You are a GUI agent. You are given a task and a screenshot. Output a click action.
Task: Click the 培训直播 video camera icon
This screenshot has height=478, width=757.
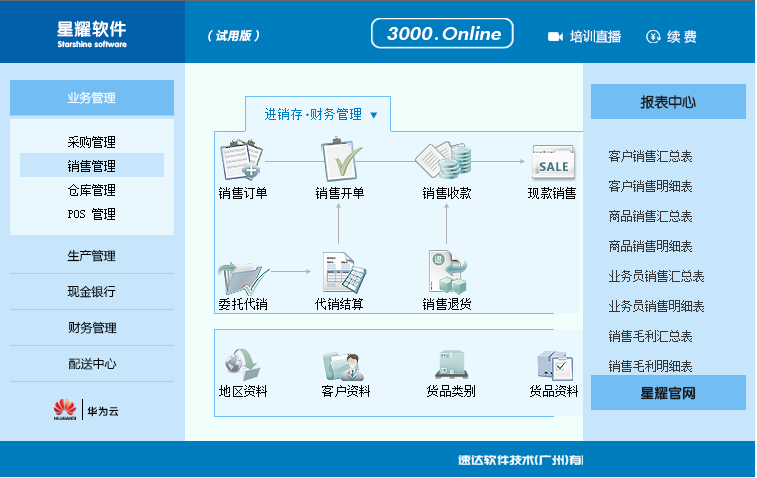[x=555, y=37]
